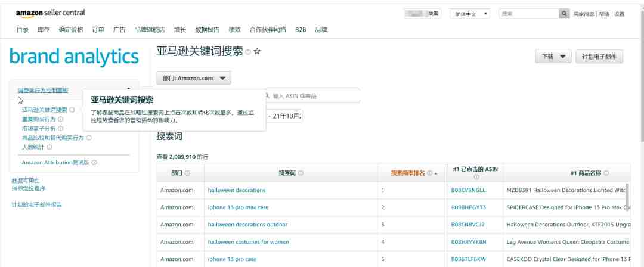This screenshot has width=644, height=267.
Task: Open 消费者行为控制面板 link
Action: [x=43, y=91]
